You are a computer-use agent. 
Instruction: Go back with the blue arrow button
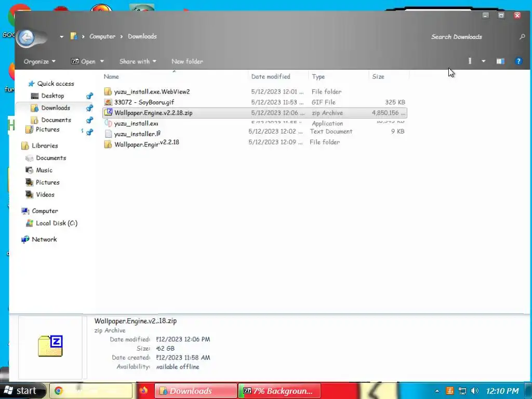click(26, 37)
